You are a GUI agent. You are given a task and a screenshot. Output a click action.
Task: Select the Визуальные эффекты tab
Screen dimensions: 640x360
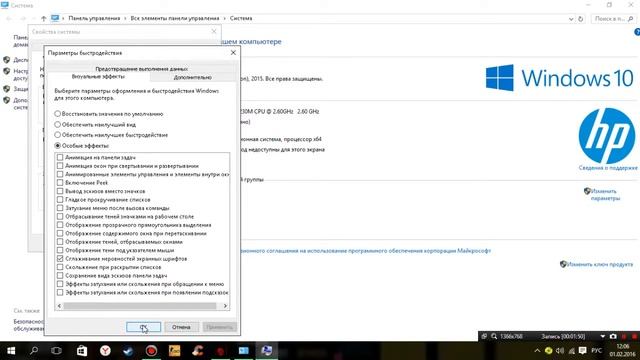pyautogui.click(x=98, y=76)
